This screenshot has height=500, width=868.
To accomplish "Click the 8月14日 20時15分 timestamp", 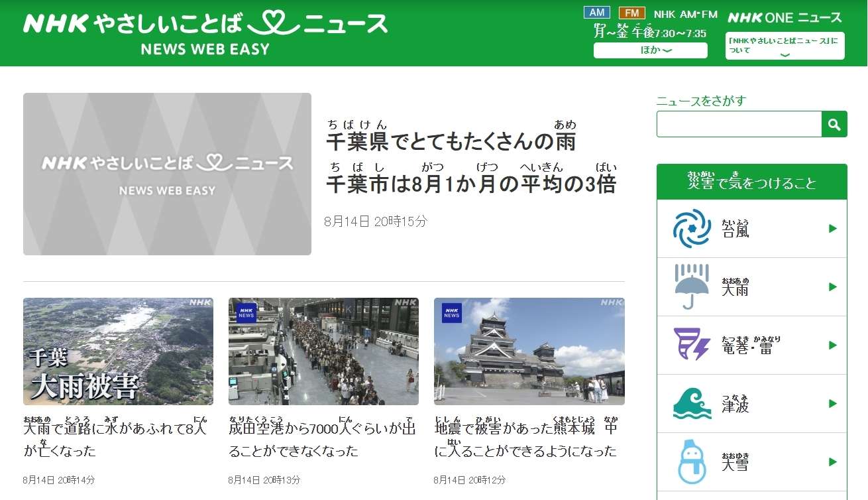I will [376, 221].
